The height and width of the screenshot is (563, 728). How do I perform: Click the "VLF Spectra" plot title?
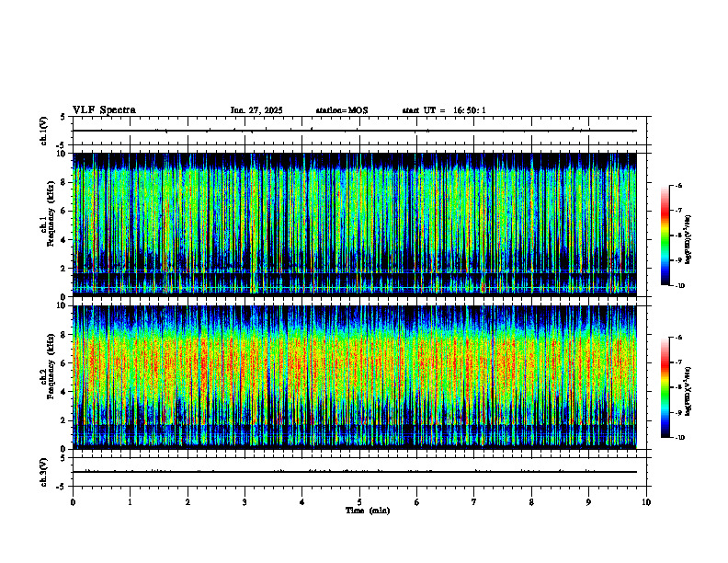(x=104, y=110)
